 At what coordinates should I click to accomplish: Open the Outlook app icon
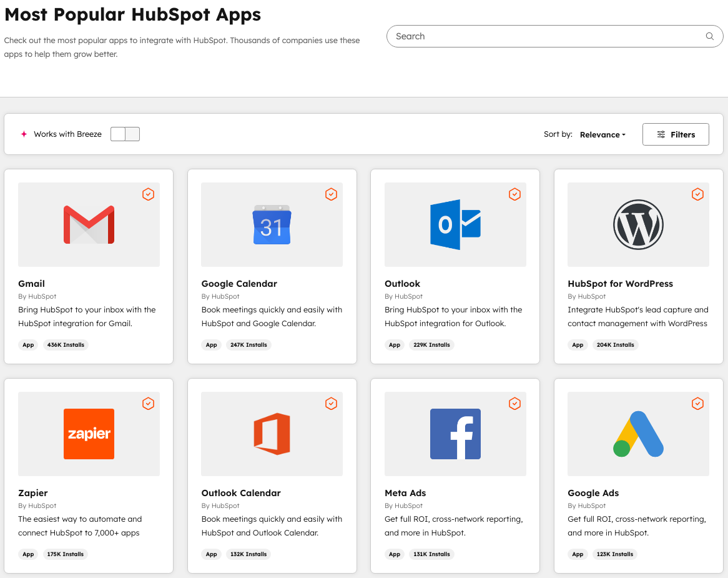(455, 224)
